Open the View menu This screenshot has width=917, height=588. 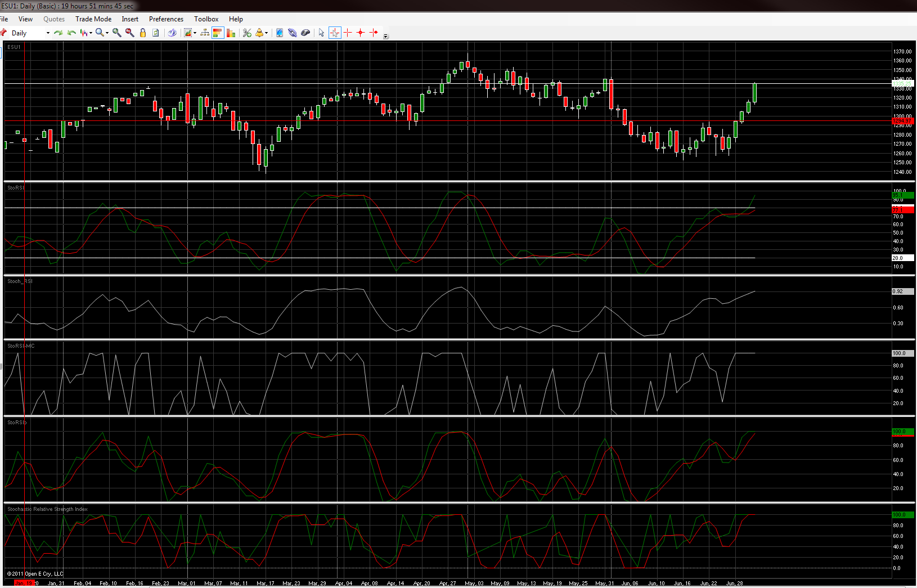(x=25, y=19)
